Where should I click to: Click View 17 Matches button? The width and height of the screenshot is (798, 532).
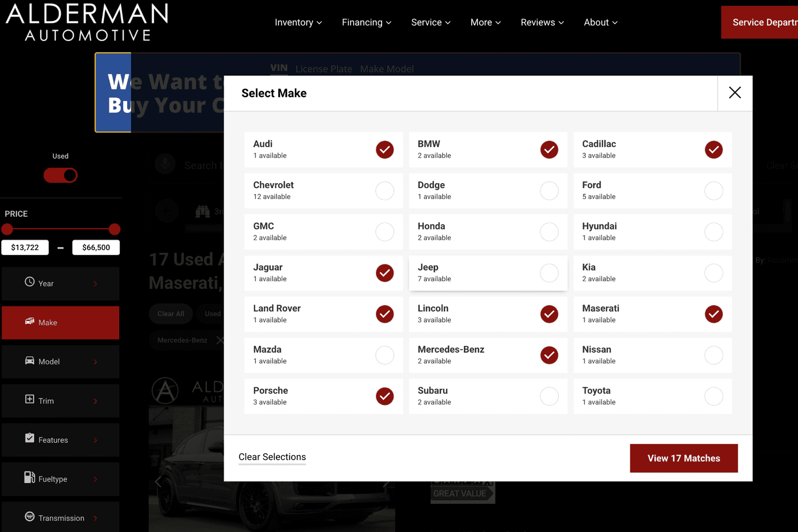pos(684,458)
